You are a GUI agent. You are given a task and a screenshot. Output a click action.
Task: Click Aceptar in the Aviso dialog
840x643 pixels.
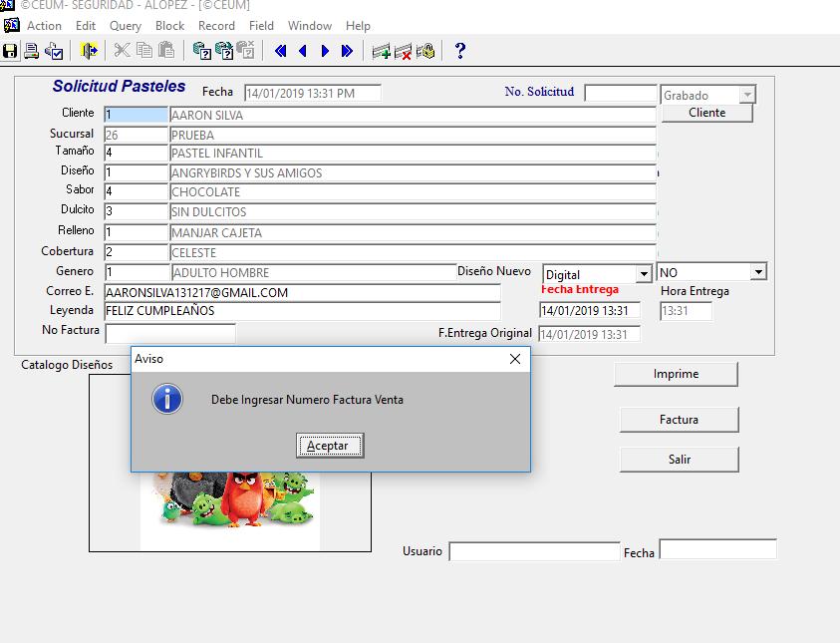tap(330, 446)
